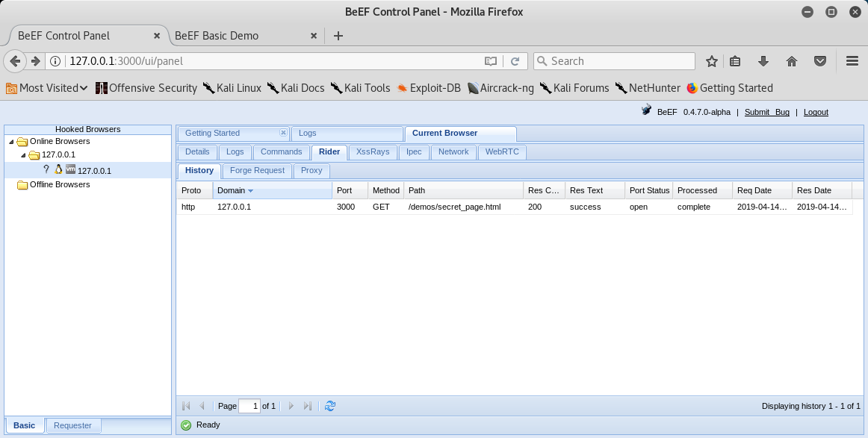Image resolution: width=868 pixels, height=438 pixels.
Task: Open the WebRTC sub-tab
Action: click(x=502, y=152)
